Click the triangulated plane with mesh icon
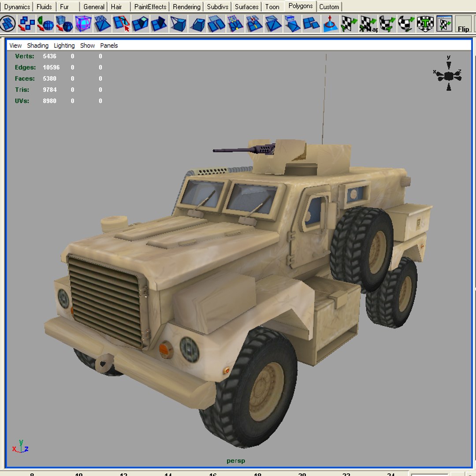The height and width of the screenshot is (476, 476). tap(102, 24)
